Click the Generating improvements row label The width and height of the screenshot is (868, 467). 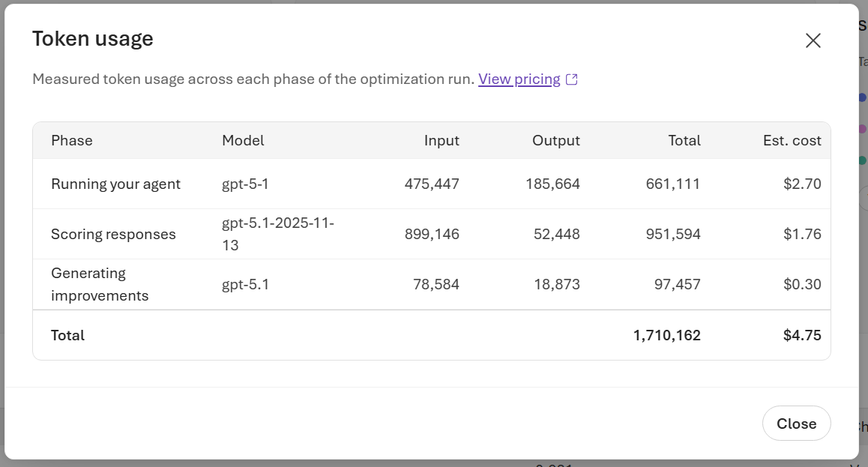100,284
